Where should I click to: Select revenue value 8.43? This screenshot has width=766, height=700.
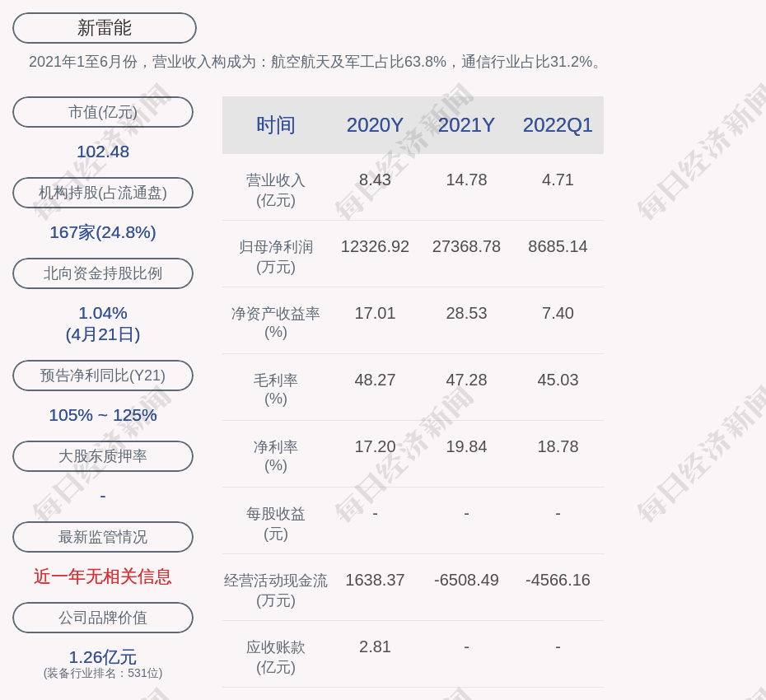pos(376,180)
